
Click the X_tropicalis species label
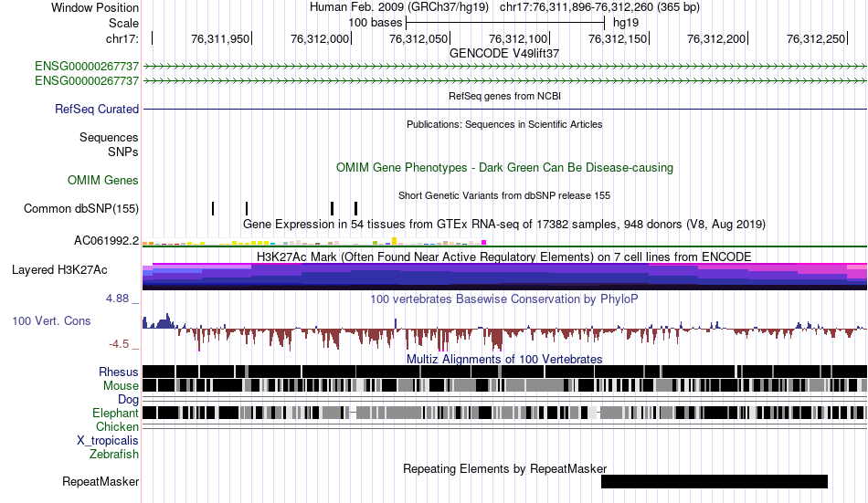(108, 441)
